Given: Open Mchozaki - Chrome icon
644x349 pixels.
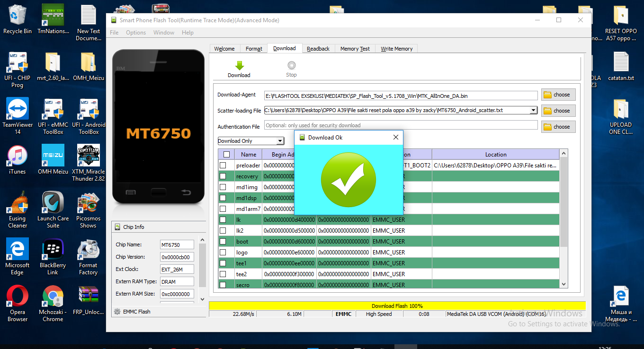Looking at the screenshot, I should (53, 296).
